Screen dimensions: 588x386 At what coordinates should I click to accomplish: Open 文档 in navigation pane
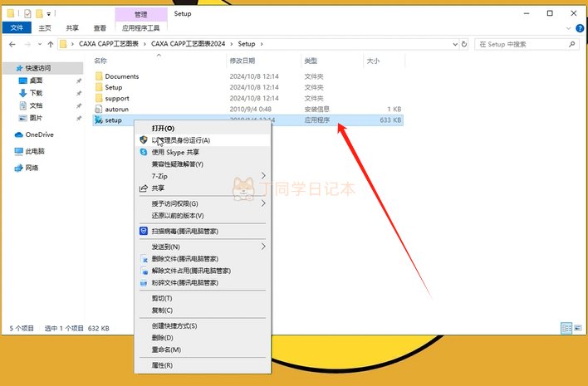(x=36, y=105)
